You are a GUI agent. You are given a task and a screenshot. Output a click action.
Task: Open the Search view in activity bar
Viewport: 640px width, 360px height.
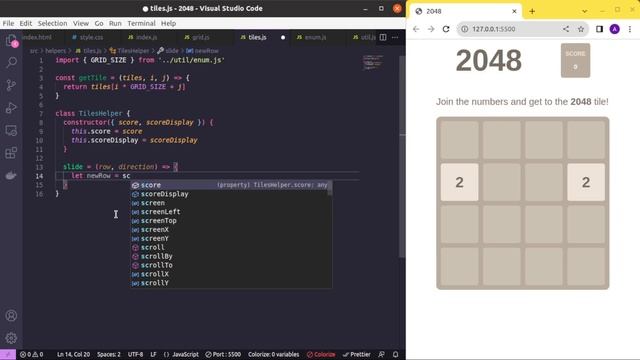click(x=11, y=62)
